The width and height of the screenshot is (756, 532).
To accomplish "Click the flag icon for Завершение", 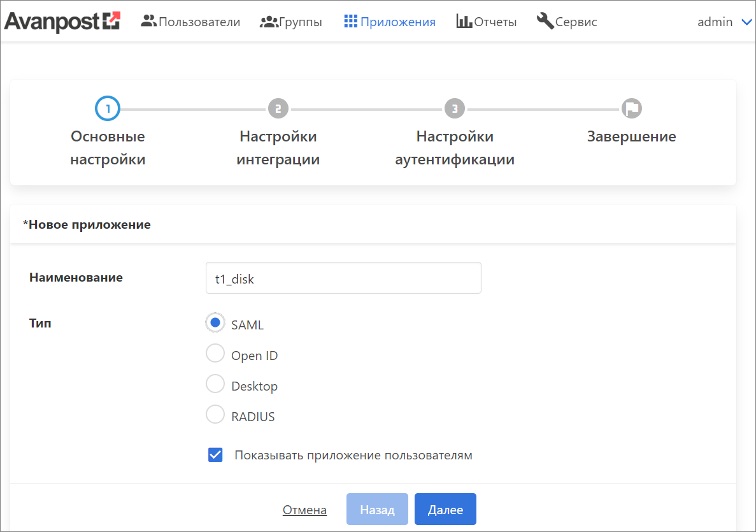I will coord(632,108).
